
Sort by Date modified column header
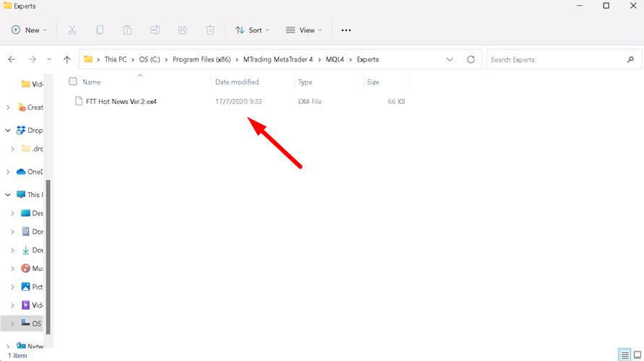point(237,82)
